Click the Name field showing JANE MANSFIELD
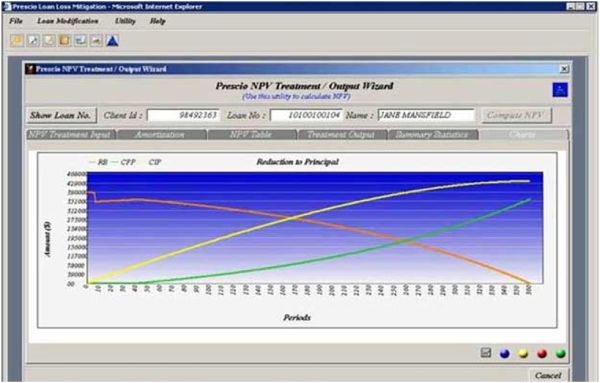 (x=426, y=115)
